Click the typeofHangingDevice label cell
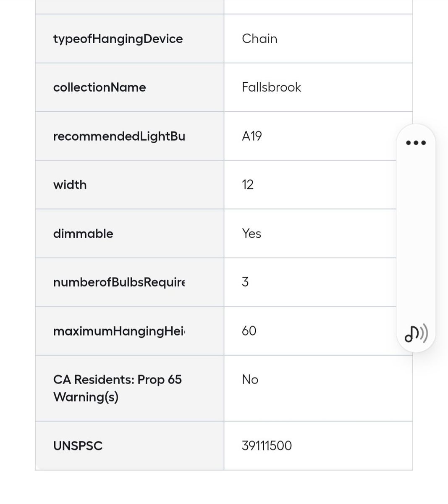Image resolution: width=448 pixels, height=504 pixels. [x=118, y=39]
